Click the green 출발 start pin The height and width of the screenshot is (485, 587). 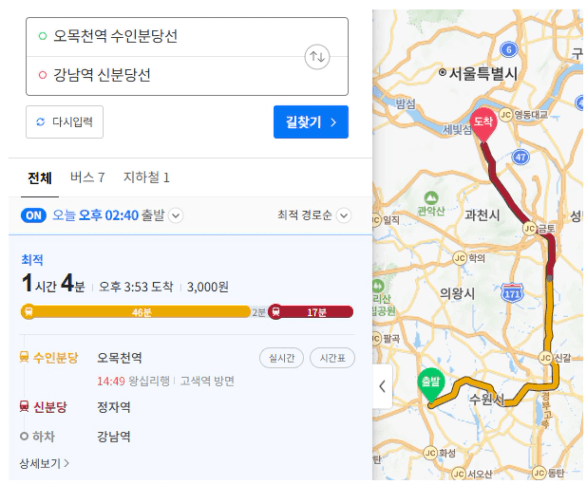click(x=431, y=385)
